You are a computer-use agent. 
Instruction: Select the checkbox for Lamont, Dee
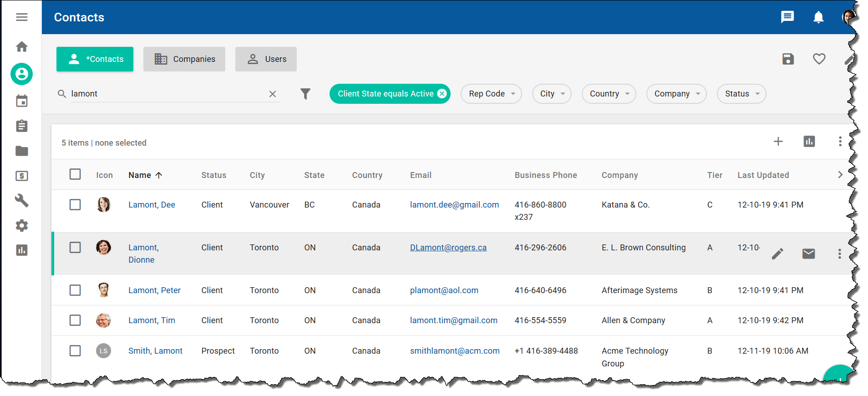75,205
